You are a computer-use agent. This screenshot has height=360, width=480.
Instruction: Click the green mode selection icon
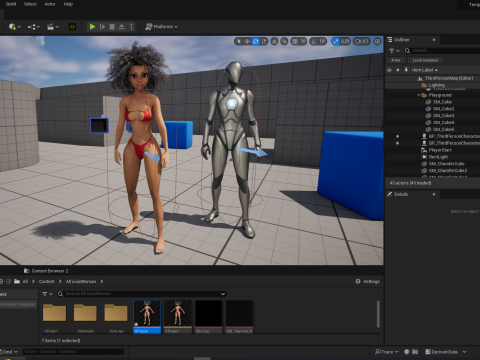(x=72, y=27)
